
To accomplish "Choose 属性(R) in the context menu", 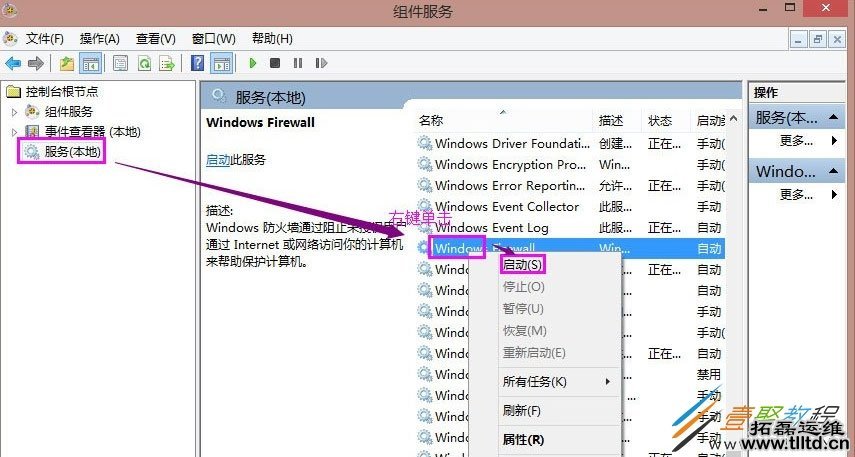I will coord(523,440).
